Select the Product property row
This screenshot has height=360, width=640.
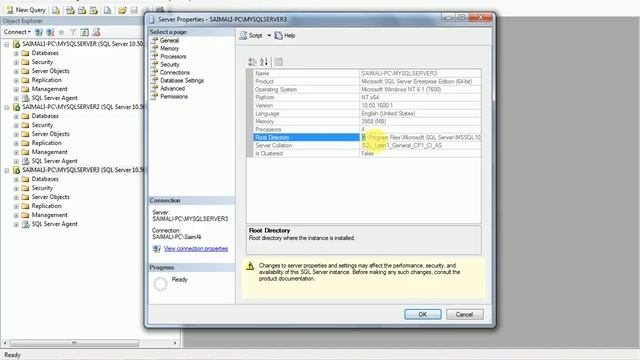pos(367,81)
